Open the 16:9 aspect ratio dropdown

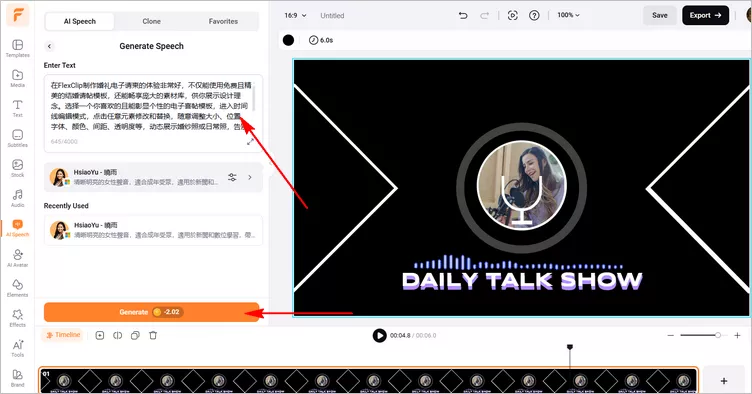[x=295, y=15]
